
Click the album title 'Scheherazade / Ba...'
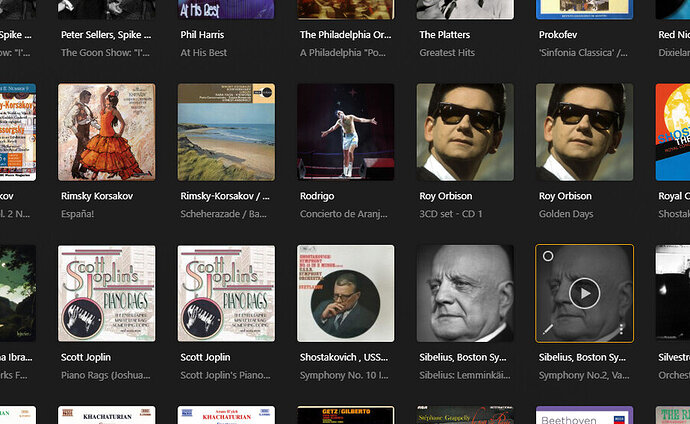223,214
